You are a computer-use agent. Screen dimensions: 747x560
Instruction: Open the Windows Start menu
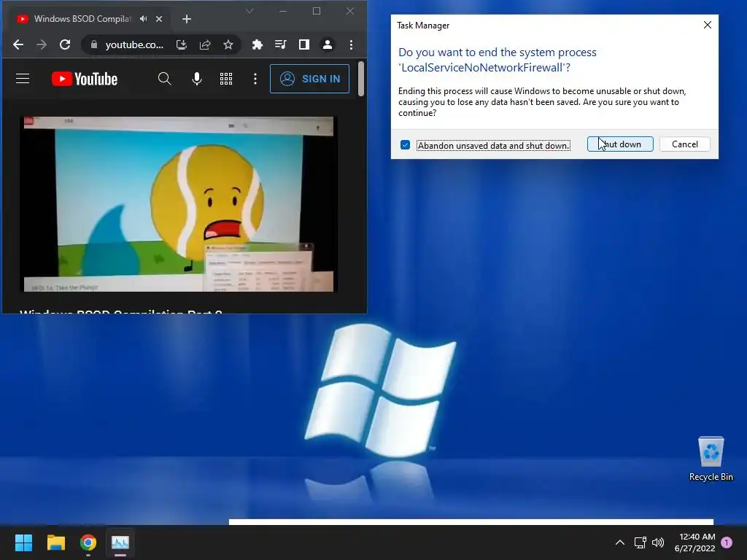pos(23,542)
